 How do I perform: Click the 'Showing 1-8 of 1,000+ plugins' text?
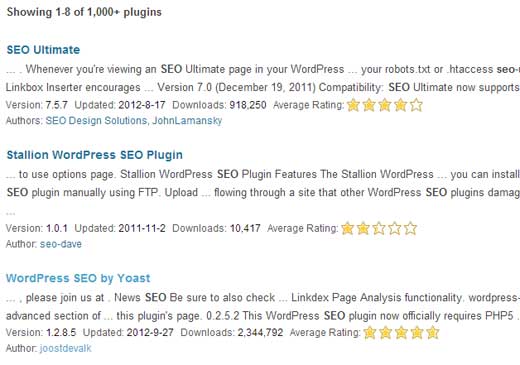[x=84, y=12]
